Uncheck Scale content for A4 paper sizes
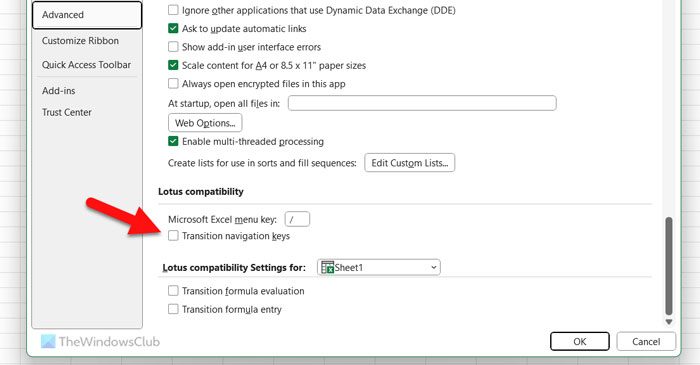 (173, 65)
